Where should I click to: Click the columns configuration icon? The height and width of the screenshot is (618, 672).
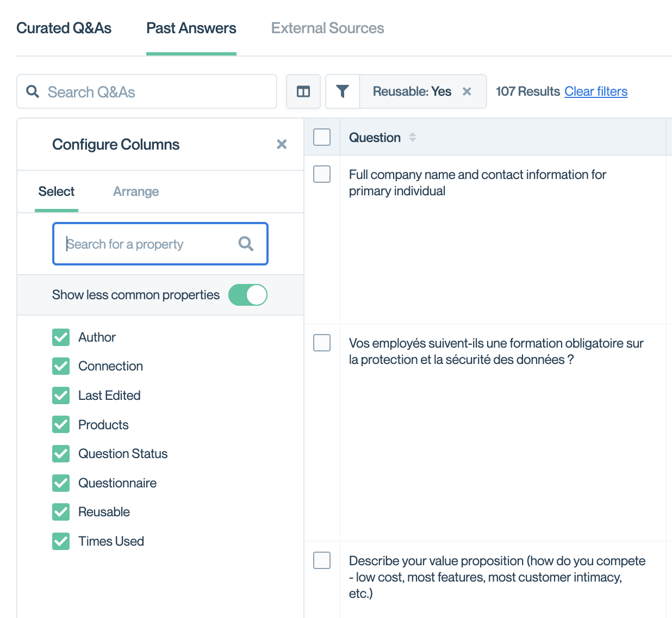pos(303,91)
